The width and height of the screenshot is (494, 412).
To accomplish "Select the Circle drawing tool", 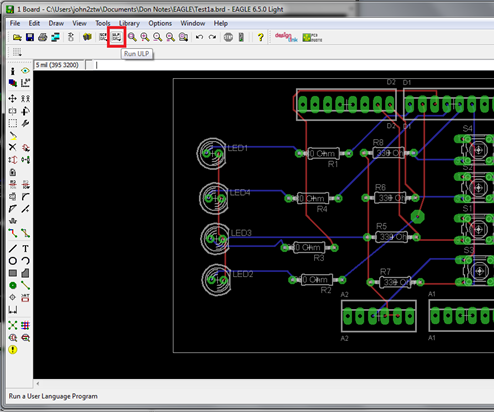I will pyautogui.click(x=13, y=261).
